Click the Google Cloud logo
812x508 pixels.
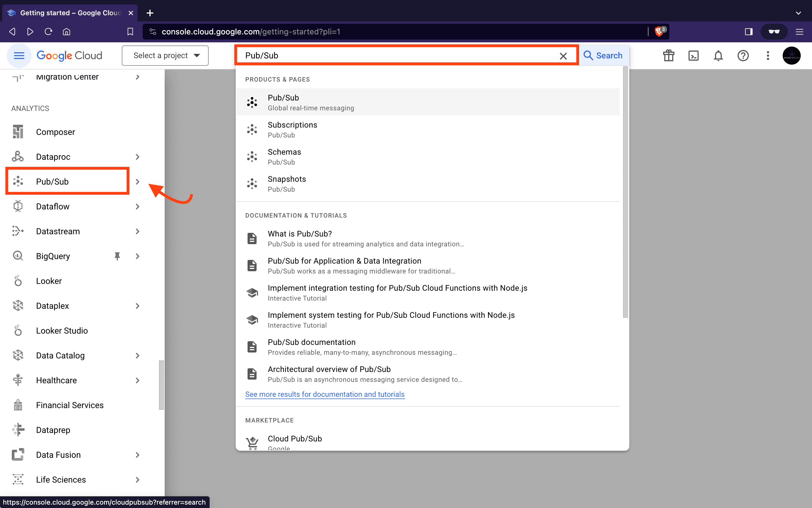pyautogui.click(x=69, y=55)
